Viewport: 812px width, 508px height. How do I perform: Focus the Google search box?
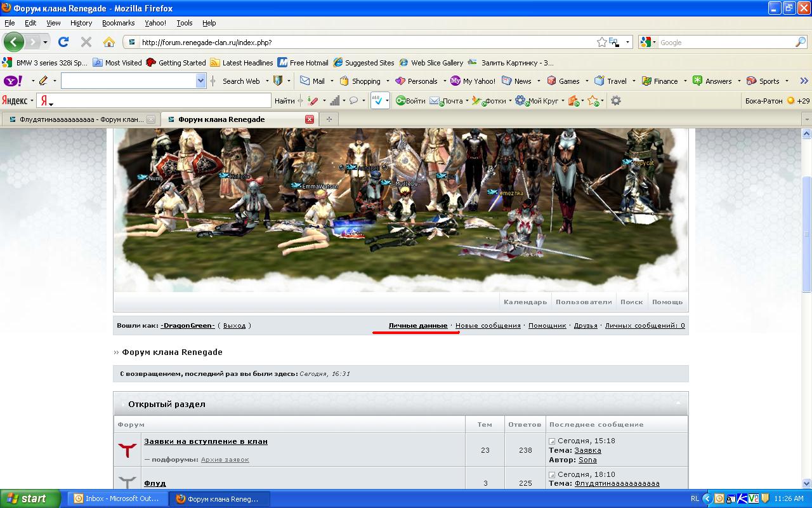[x=726, y=42]
